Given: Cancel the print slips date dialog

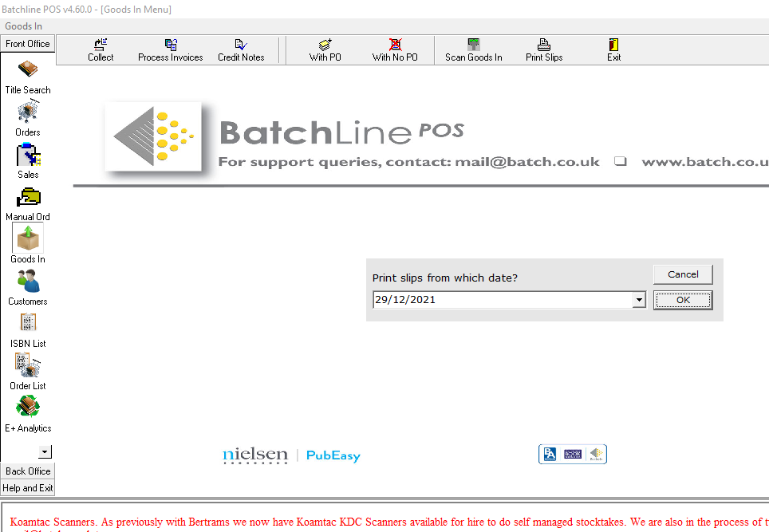Looking at the screenshot, I should click(683, 274).
